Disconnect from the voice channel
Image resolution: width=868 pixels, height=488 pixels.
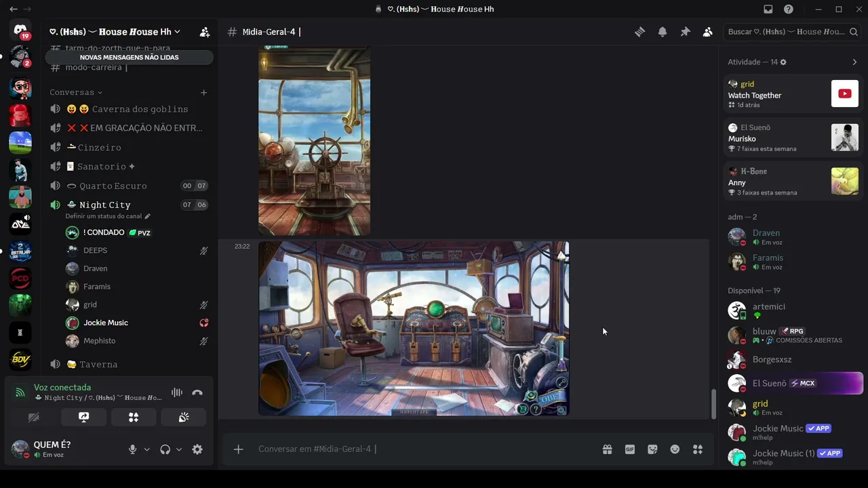click(197, 392)
